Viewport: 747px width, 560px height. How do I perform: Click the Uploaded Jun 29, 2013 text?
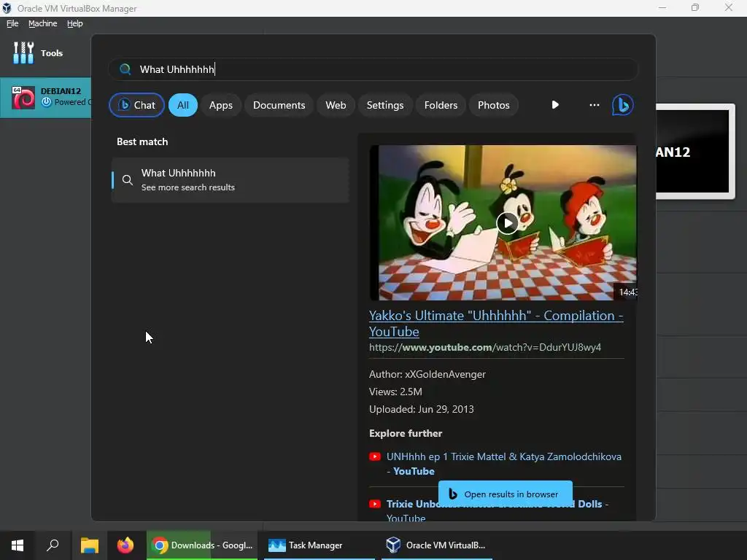(x=421, y=409)
